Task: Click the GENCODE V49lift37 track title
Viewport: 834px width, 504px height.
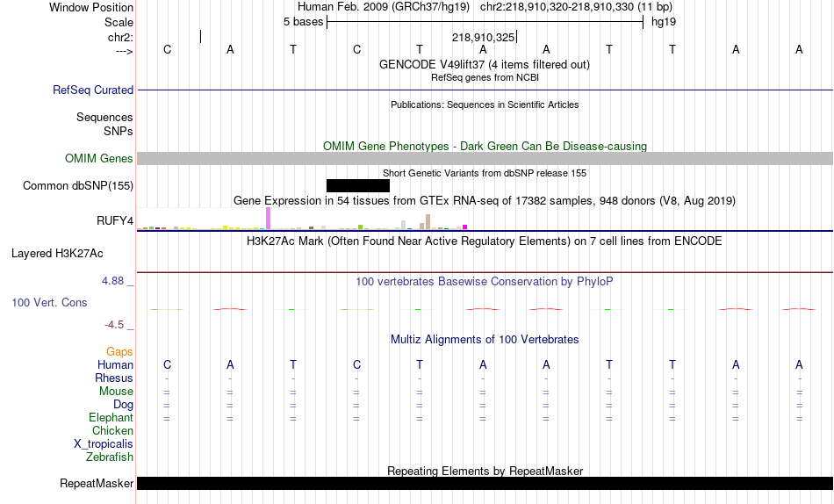Action: pos(485,64)
